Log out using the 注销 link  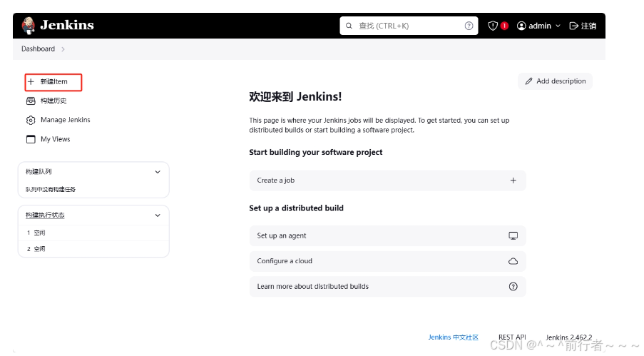point(588,26)
